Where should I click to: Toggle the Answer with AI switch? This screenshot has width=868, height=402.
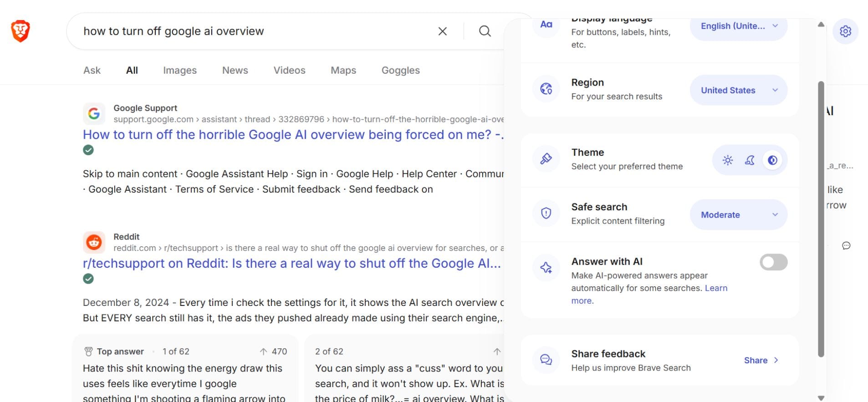[x=773, y=262]
